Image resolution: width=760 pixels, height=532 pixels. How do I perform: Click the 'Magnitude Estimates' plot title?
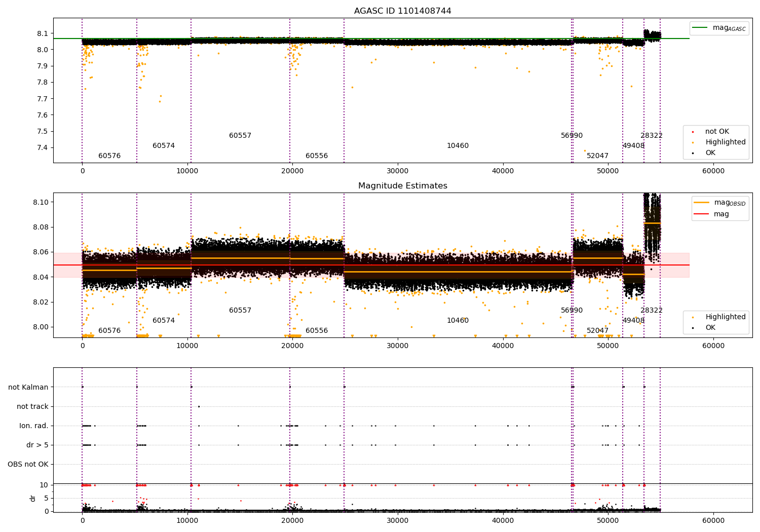(x=402, y=186)
